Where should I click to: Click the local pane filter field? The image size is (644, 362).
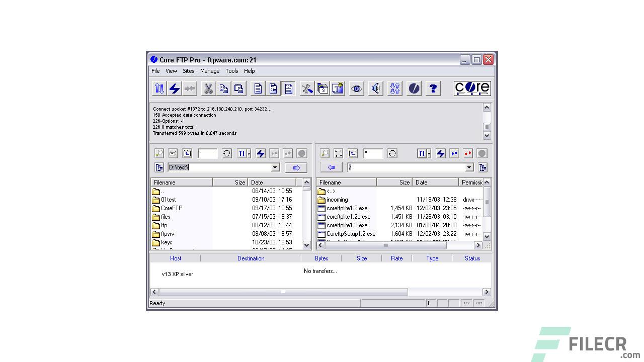pyautogui.click(x=207, y=153)
